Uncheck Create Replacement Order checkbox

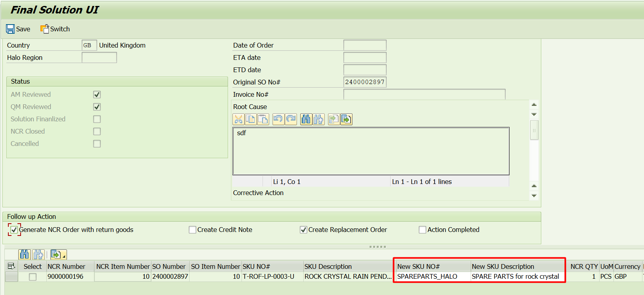(x=304, y=230)
